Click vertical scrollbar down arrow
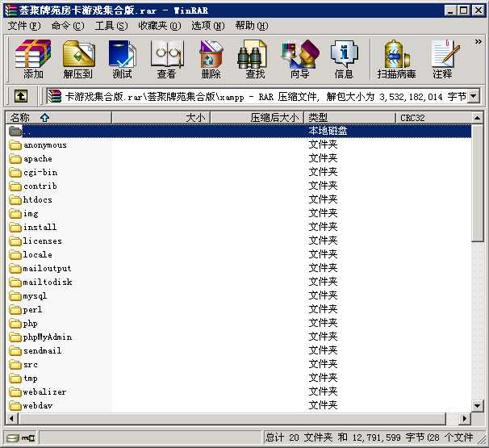The height and width of the screenshot is (448, 489). click(x=477, y=405)
